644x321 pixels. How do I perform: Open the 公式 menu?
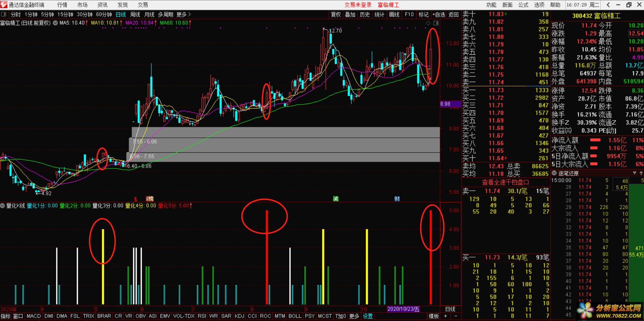click(x=523, y=5)
